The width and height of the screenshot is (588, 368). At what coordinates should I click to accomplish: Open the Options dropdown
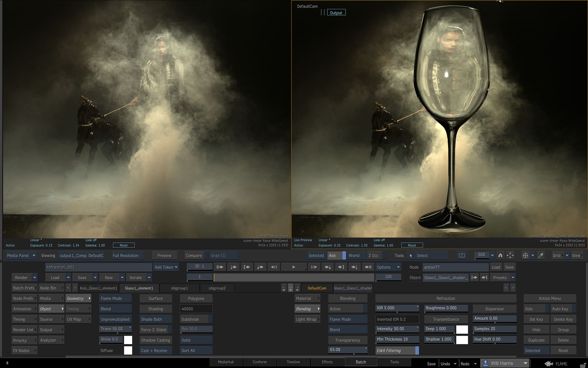coord(388,267)
